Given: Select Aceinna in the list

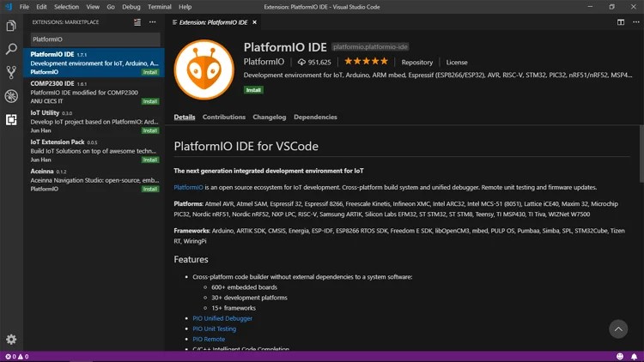Looking at the screenshot, I should tap(94, 179).
